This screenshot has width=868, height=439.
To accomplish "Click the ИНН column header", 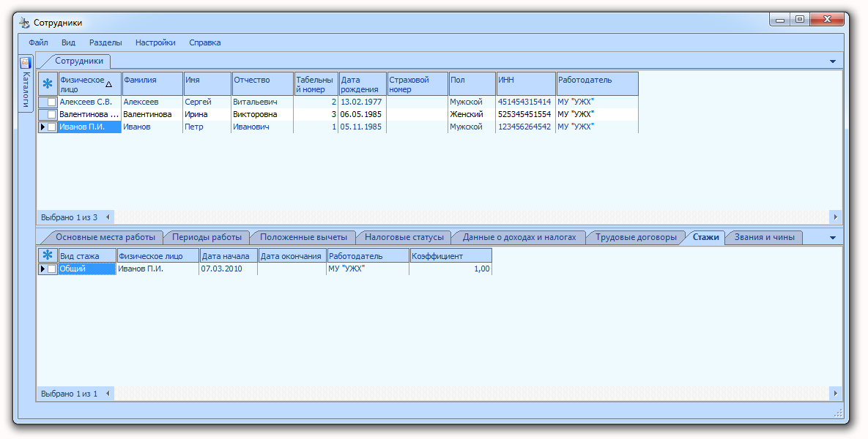I will point(526,84).
